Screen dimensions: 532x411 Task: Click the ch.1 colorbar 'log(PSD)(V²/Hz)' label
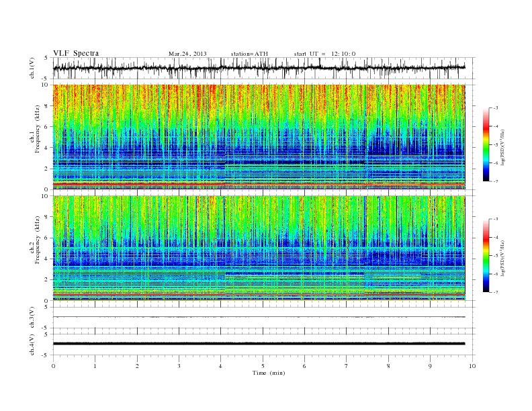coord(502,146)
